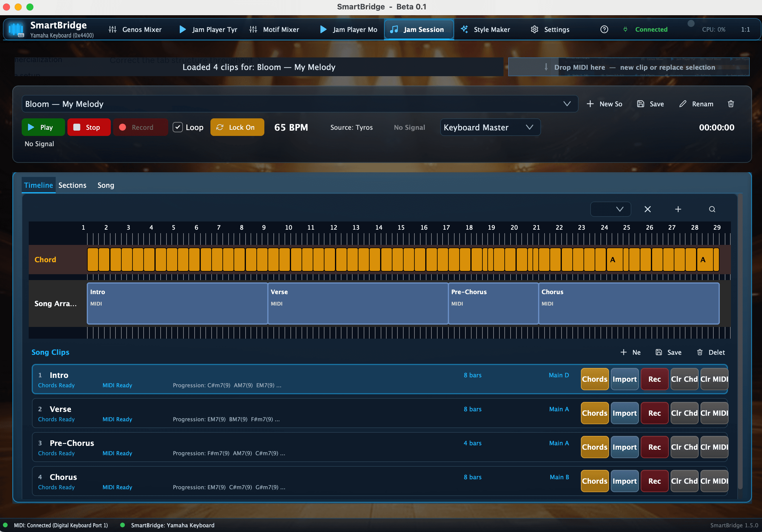This screenshot has height=532, width=762.
Task: Start playback with Play button
Action: pos(43,127)
